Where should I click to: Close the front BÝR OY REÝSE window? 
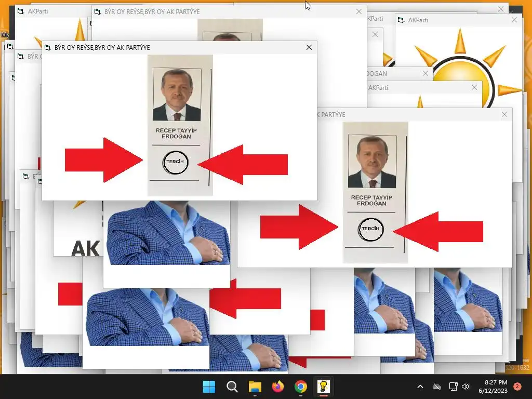[x=309, y=47]
